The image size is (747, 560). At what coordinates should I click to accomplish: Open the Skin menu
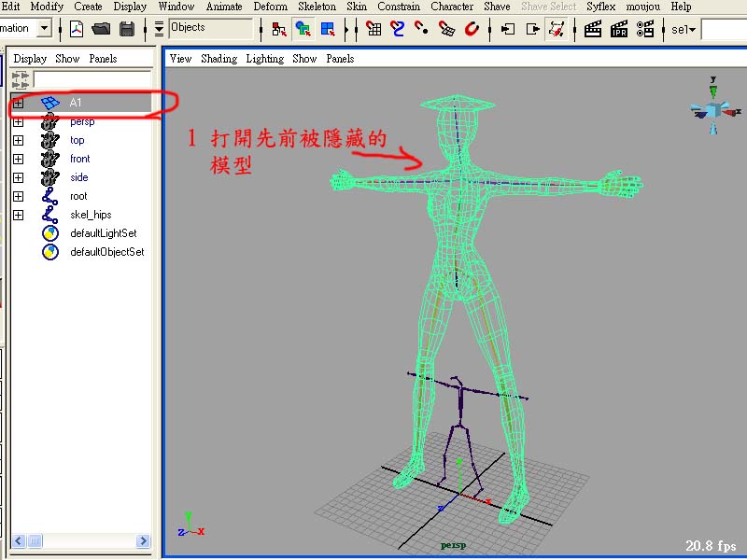click(357, 7)
